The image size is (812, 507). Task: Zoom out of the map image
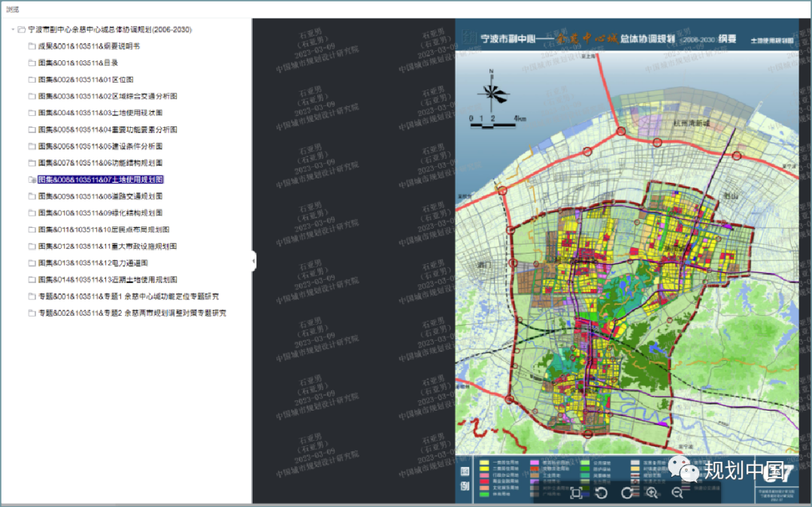click(x=677, y=493)
